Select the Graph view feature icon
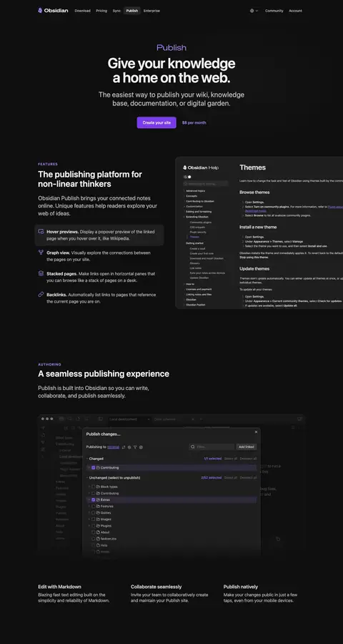Screen dimensions: 343x644 [41, 253]
